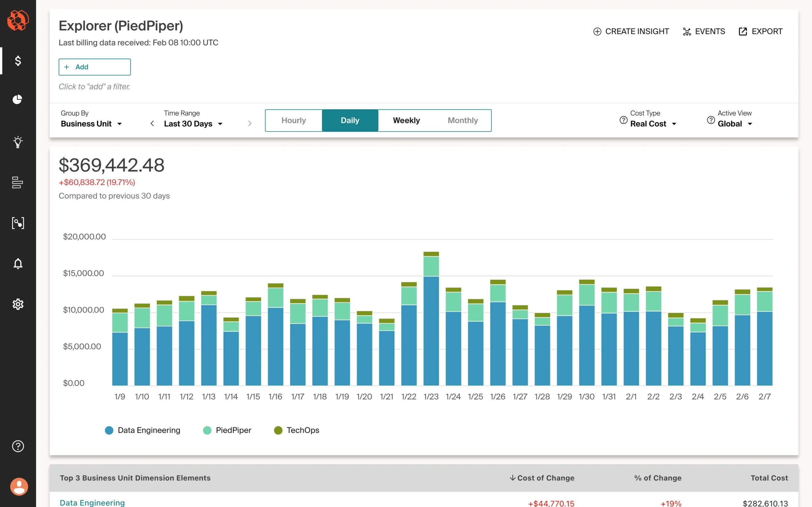812x507 pixels.
Task: Expand the Group By Business Unit dropdown
Action: point(91,124)
